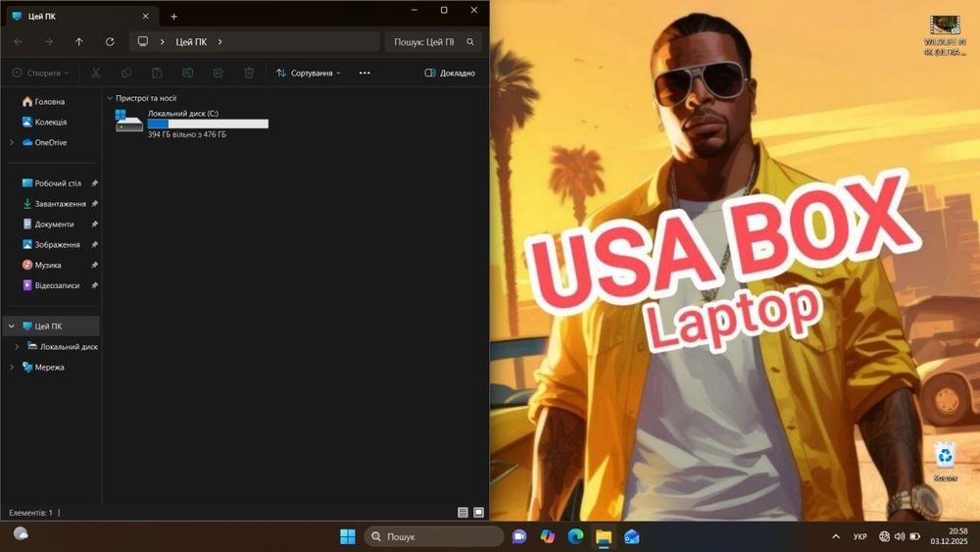Open the volume control in the system tray

click(900, 536)
